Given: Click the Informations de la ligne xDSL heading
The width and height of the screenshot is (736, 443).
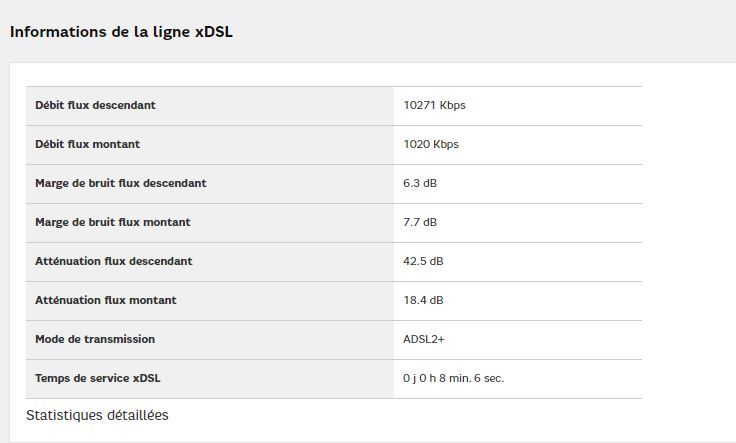Looking at the screenshot, I should click(x=121, y=32).
